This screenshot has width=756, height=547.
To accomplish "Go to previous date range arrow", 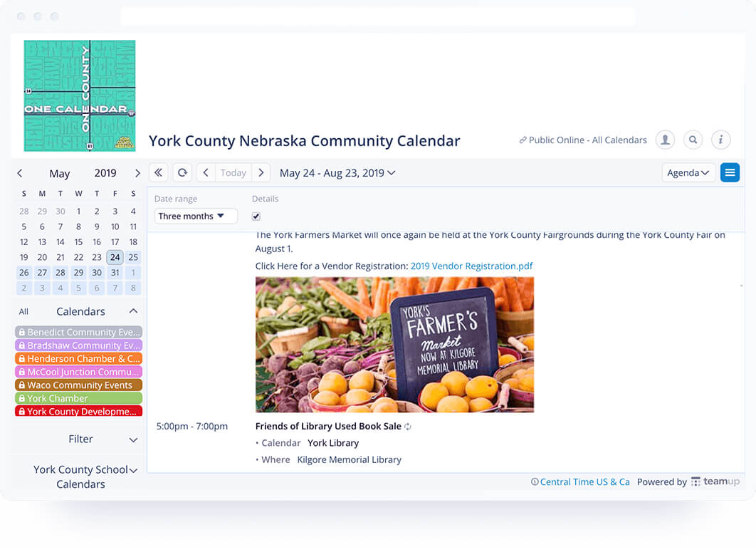I will click(x=206, y=172).
